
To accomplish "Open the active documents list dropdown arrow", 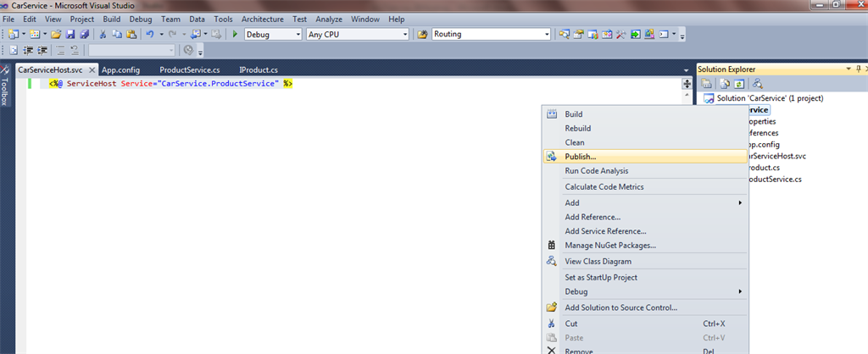I will point(687,70).
